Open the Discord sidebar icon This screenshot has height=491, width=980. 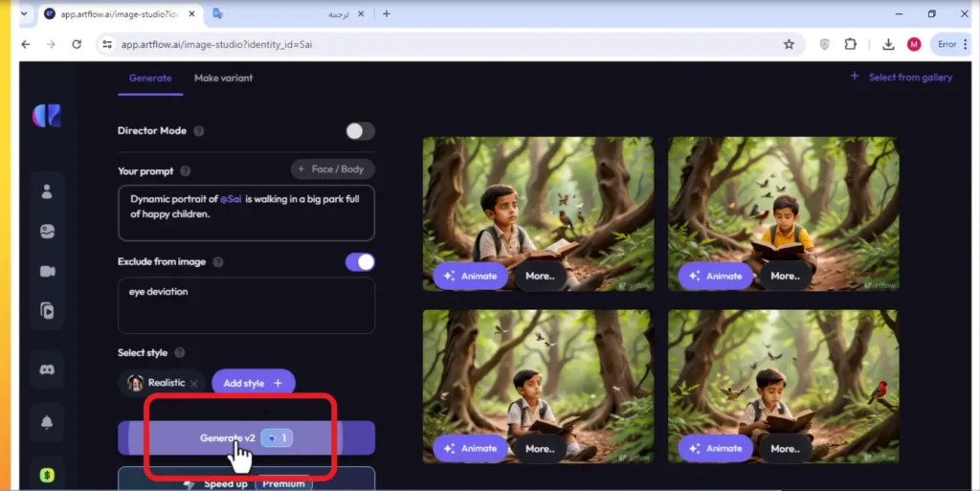(47, 369)
